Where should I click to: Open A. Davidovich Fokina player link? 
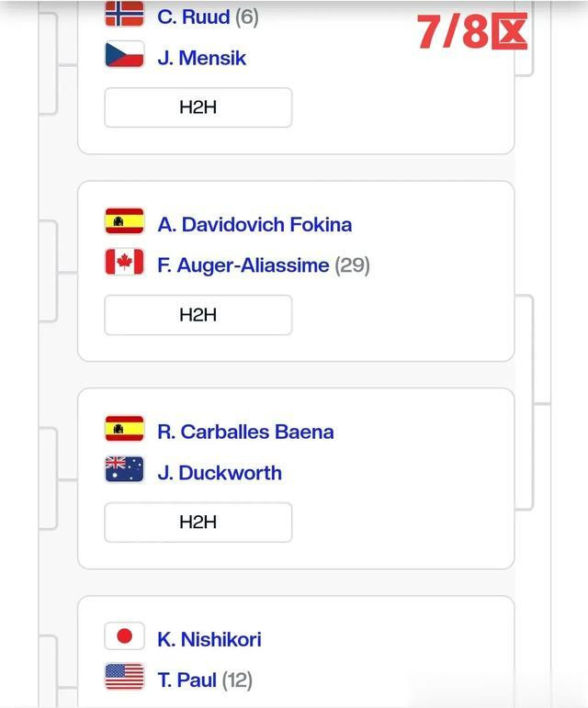pos(254,224)
